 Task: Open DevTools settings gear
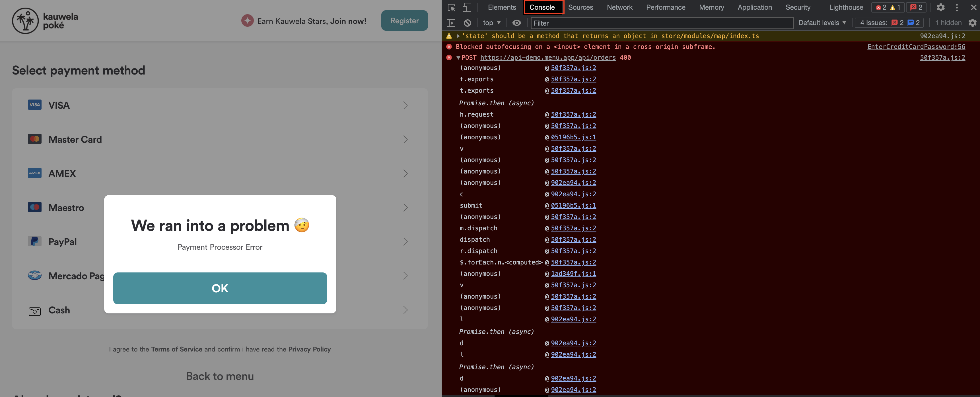pos(940,7)
